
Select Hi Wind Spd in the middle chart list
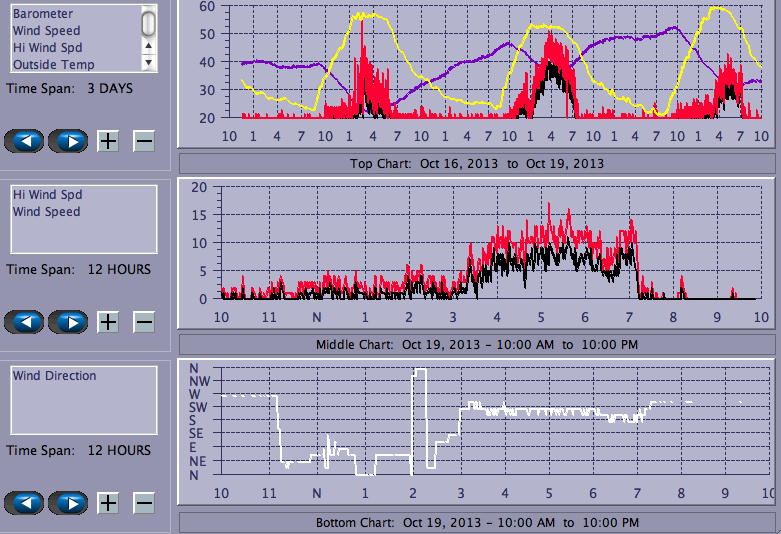pyautogui.click(x=47, y=195)
